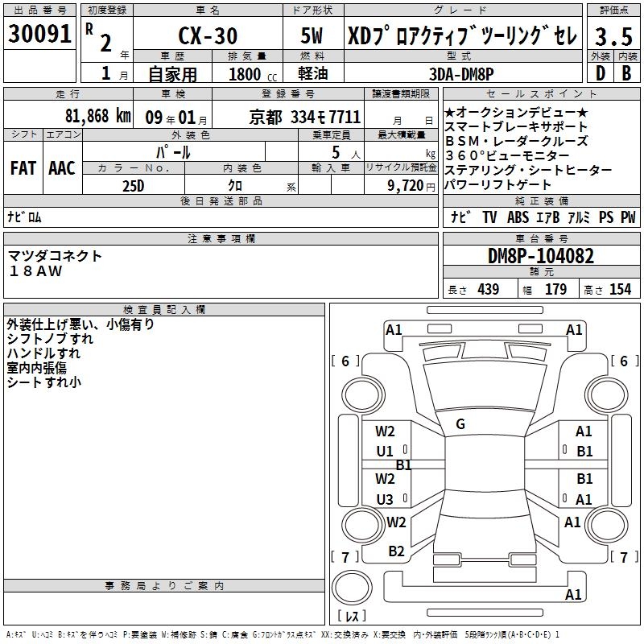Click the mileage value 81,868 km
Viewport: 644px width, 644px height.
point(97,117)
